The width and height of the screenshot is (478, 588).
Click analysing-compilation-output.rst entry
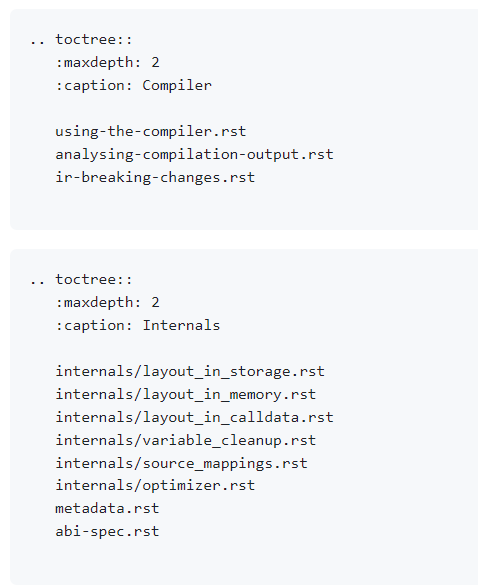click(x=194, y=154)
